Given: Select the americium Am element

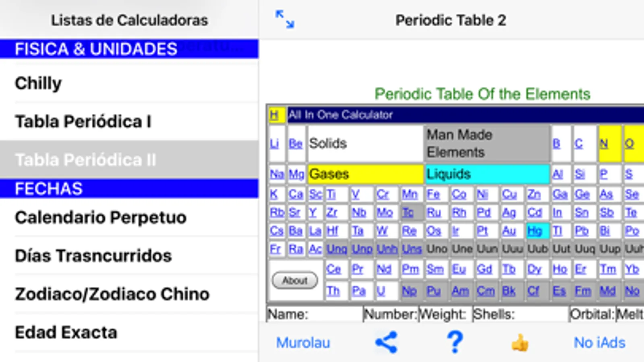Looking at the screenshot, I should click(x=460, y=290).
